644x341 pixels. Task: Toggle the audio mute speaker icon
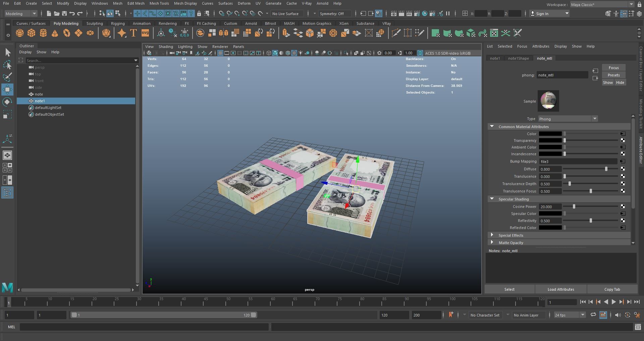coord(618,315)
